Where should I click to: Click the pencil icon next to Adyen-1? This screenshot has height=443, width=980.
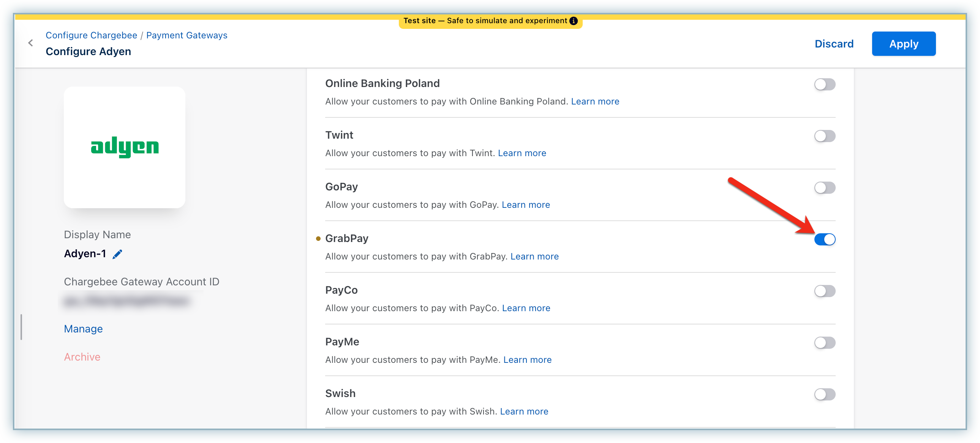tap(117, 254)
